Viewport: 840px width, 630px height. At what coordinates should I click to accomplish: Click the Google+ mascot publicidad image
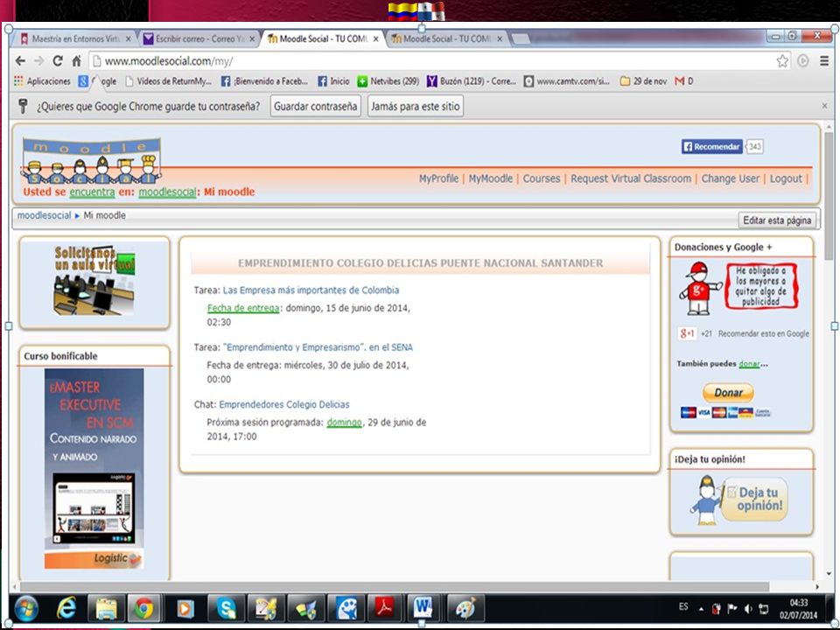pos(739,288)
